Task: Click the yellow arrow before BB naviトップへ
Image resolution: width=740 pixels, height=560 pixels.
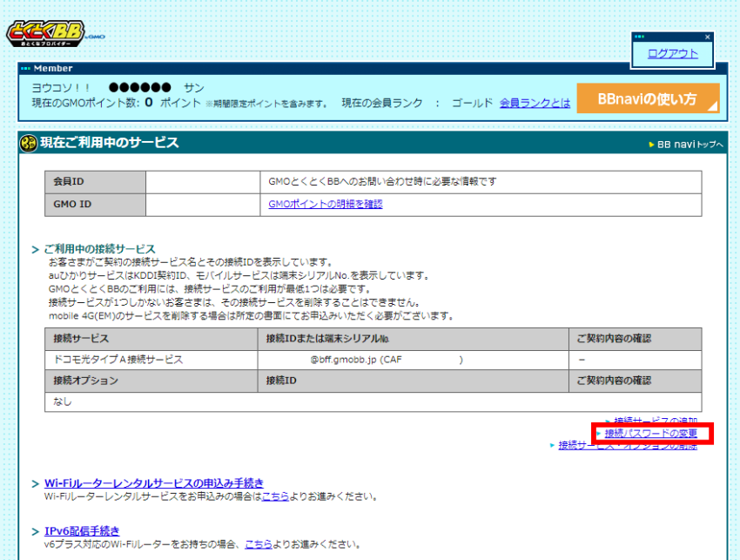Action: pyautogui.click(x=651, y=145)
